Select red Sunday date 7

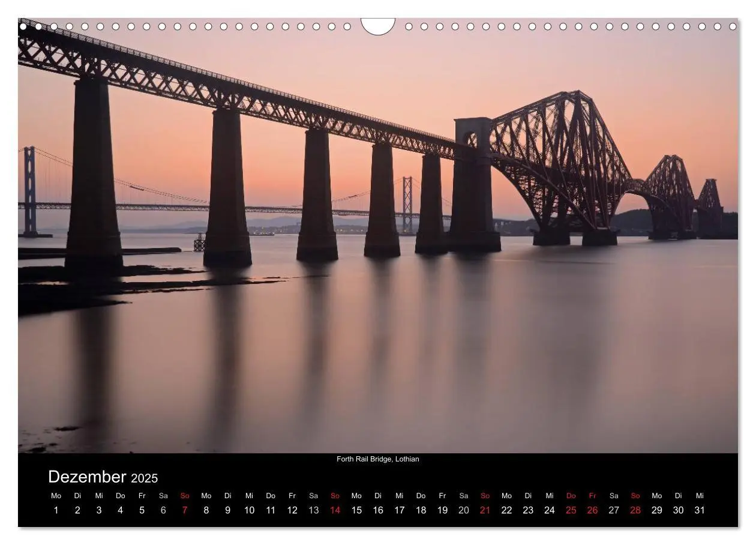(185, 510)
